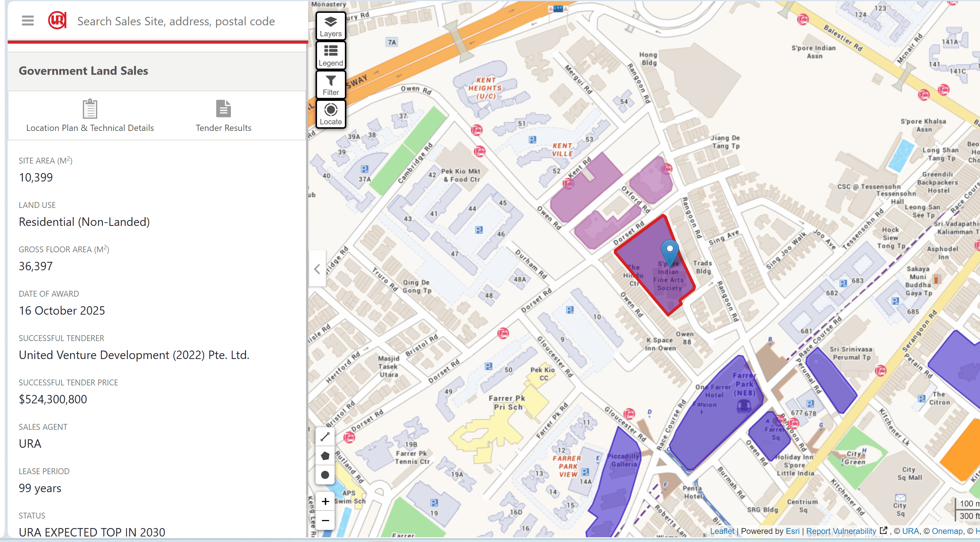This screenshot has height=542, width=980.
Task: Open the Legend map control
Action: 331,55
